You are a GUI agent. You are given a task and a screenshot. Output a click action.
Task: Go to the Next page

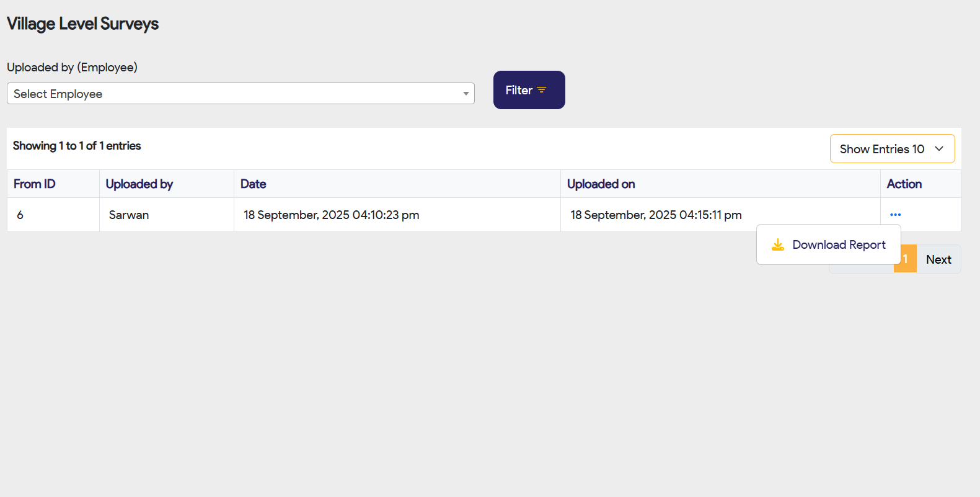pos(938,259)
